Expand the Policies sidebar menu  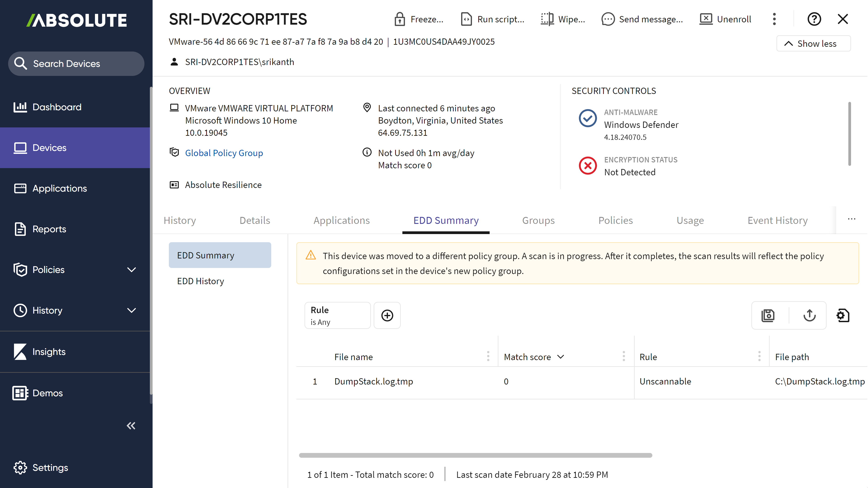click(131, 270)
